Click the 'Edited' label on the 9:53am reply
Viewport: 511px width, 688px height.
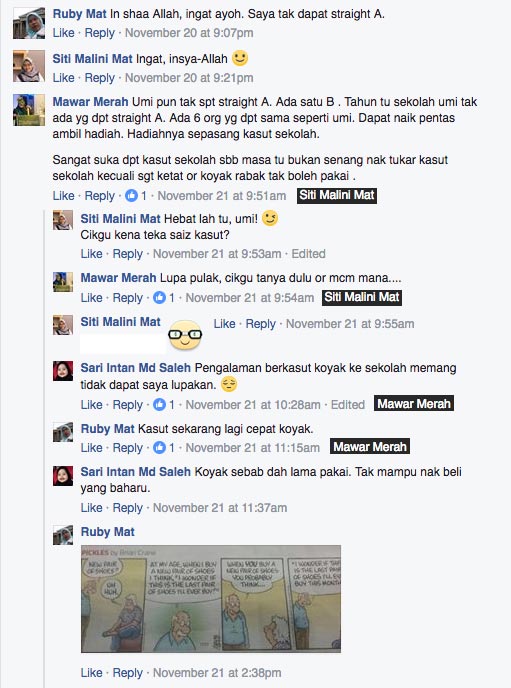(x=308, y=254)
